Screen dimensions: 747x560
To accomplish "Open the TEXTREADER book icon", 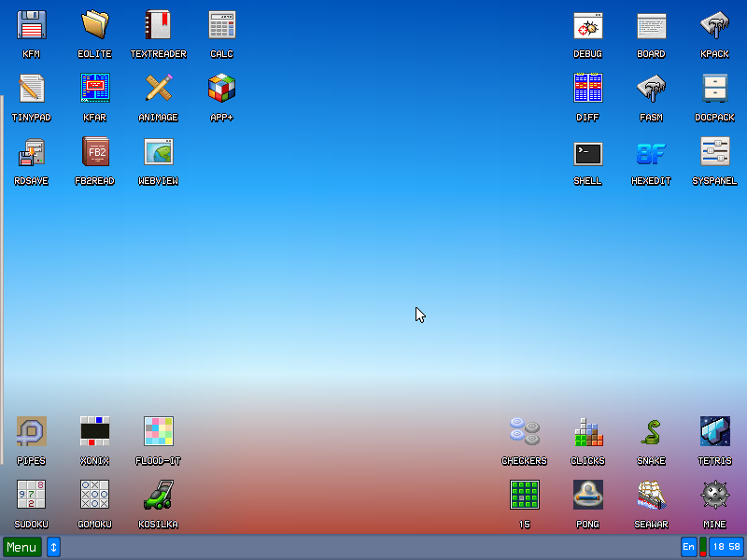I will 159,24.
